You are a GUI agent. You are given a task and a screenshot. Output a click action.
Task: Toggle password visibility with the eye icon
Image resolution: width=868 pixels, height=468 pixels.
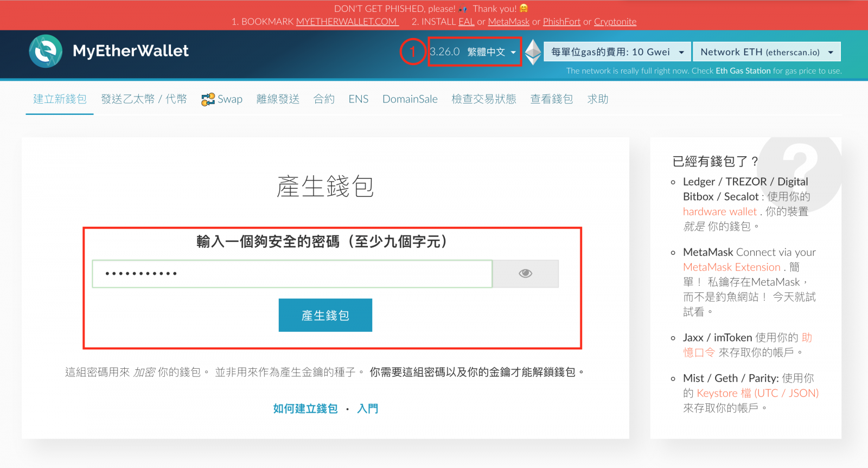click(x=525, y=273)
